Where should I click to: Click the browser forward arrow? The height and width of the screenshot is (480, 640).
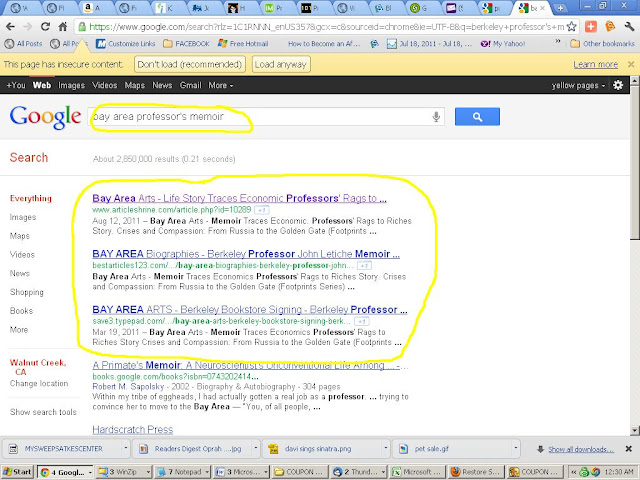tap(27, 27)
